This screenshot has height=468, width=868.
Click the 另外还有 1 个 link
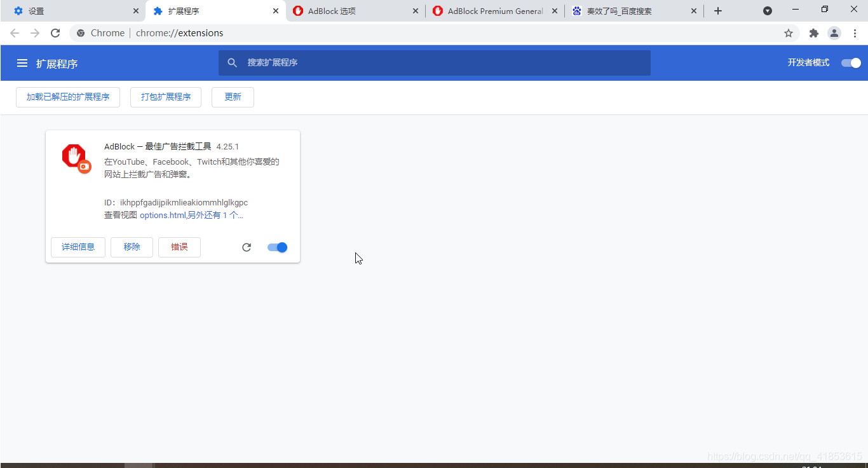coord(215,215)
